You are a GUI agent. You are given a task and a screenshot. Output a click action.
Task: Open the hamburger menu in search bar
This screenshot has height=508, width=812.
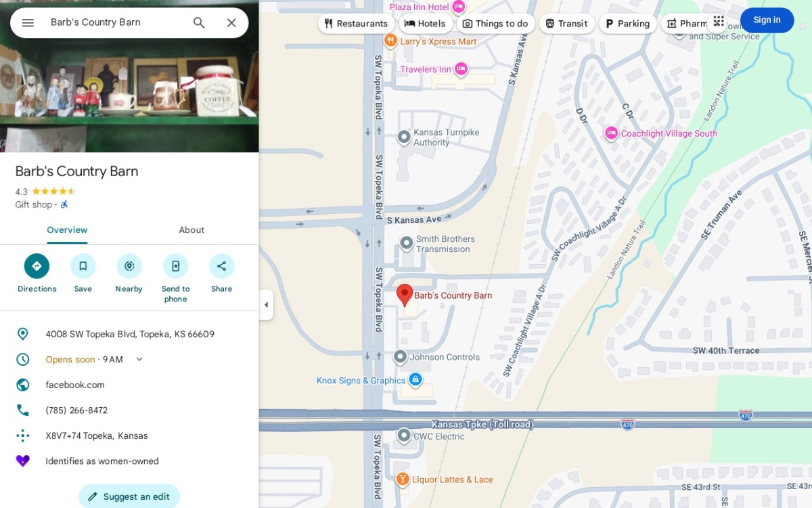28,22
